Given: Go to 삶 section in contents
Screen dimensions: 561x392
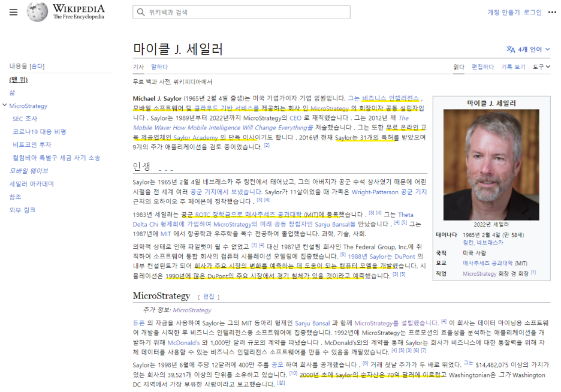Looking at the screenshot, I should 12,93.
